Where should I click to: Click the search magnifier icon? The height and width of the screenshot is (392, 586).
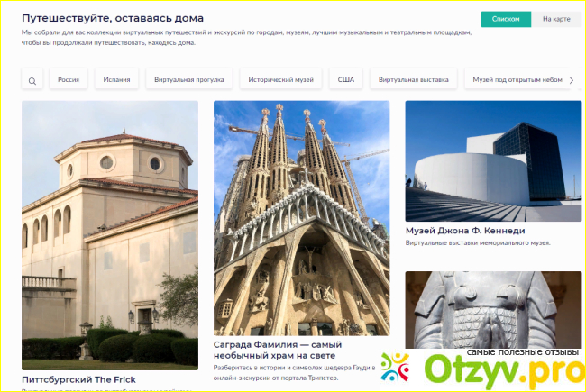tap(32, 81)
